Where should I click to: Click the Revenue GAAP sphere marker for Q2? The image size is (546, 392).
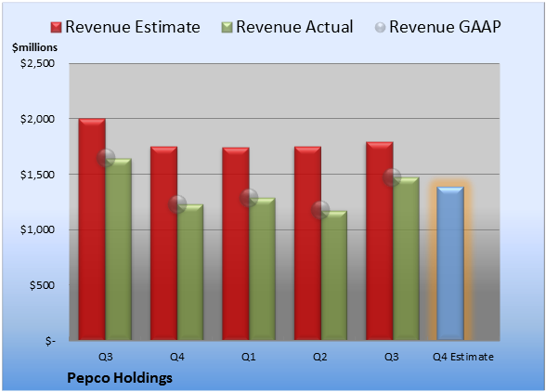[x=320, y=210]
